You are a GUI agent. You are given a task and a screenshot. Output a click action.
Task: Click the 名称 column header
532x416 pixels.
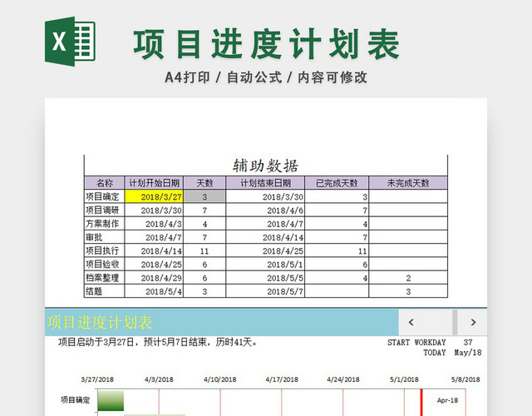(x=105, y=183)
